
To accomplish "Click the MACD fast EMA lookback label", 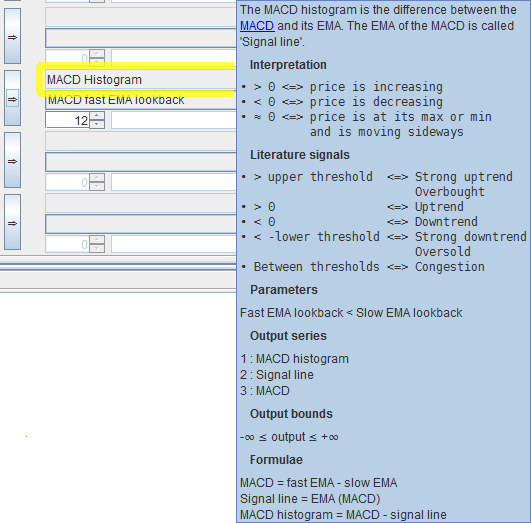I will (x=116, y=100).
